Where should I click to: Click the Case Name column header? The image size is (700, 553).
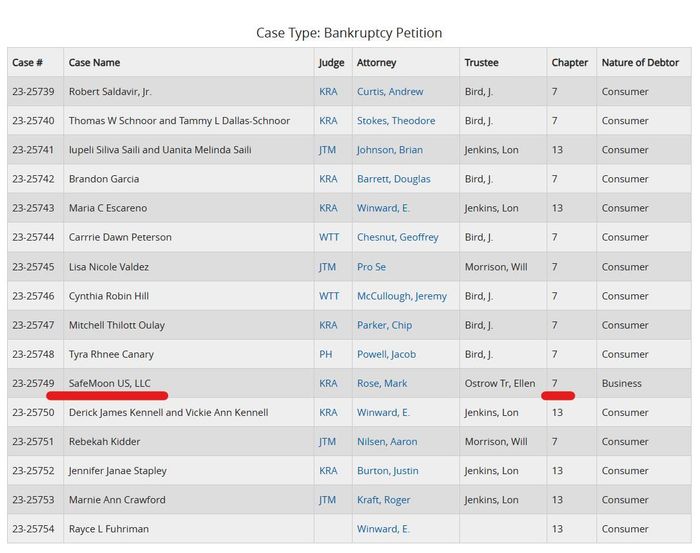(x=94, y=62)
